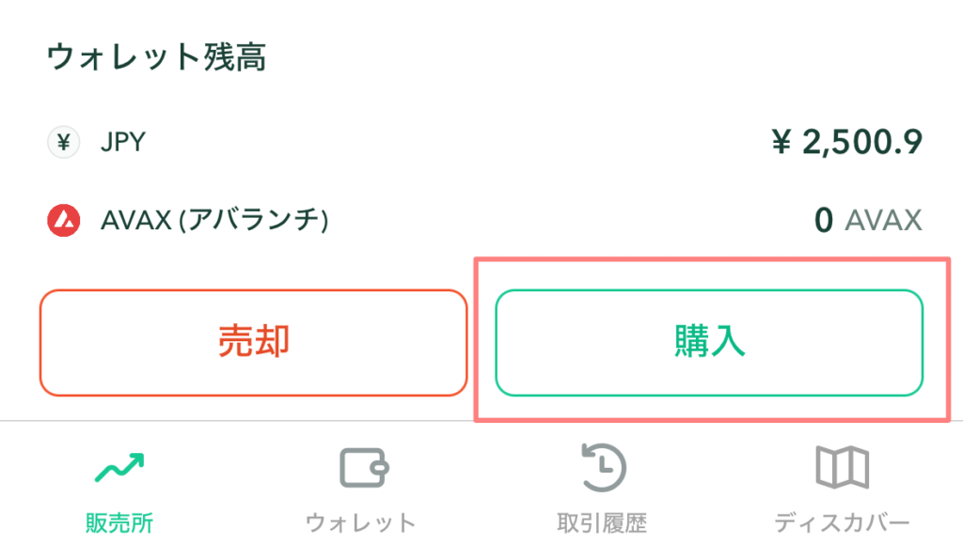Select the AVAX (アバランチ) label
The height and width of the screenshot is (560, 963).
(x=214, y=221)
